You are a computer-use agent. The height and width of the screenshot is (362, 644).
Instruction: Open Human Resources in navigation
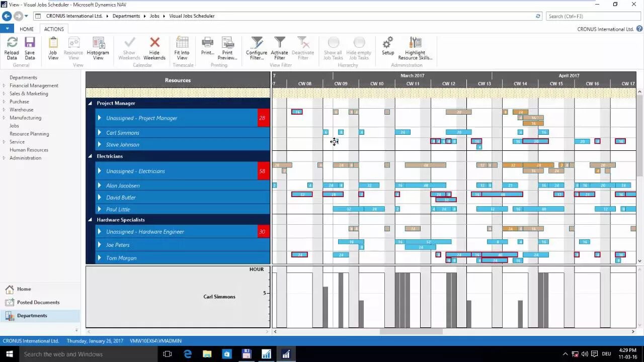click(x=29, y=150)
